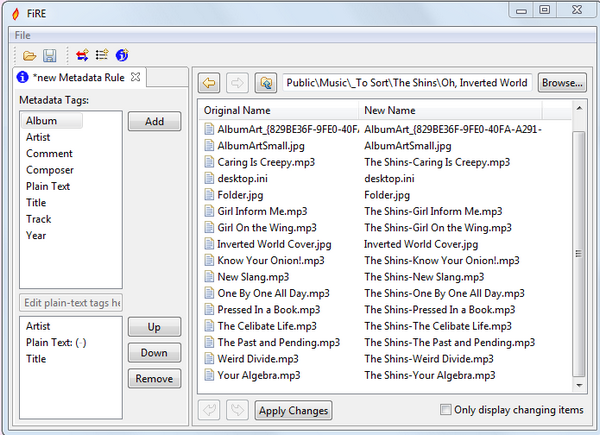Screen dimensions: 600x435
Task: Click new name The Shins-New Slang.mp3
Action: tap(424, 277)
